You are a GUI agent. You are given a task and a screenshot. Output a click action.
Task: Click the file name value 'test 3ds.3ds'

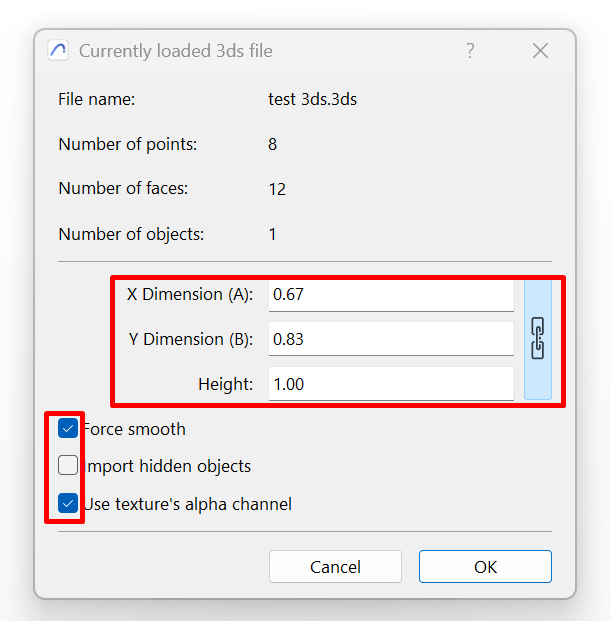pos(313,99)
